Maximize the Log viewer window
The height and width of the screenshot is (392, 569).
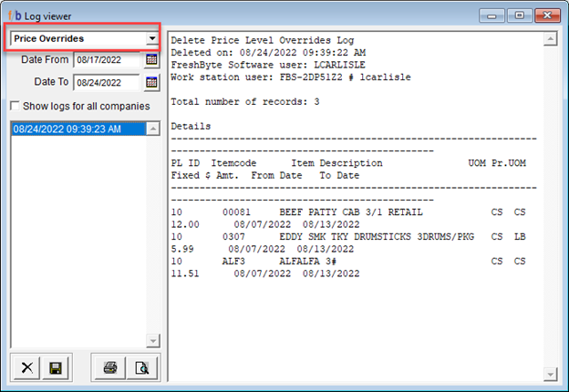tap(519, 15)
